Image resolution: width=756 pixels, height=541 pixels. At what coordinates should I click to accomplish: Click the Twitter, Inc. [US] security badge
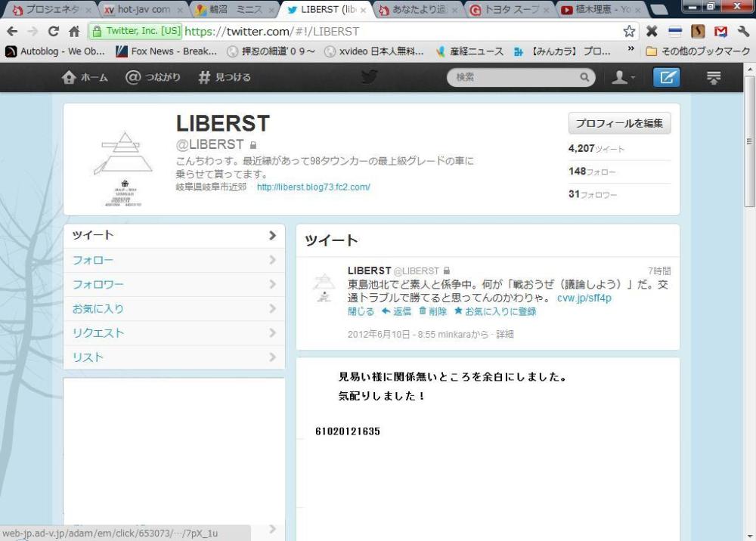tap(136, 31)
